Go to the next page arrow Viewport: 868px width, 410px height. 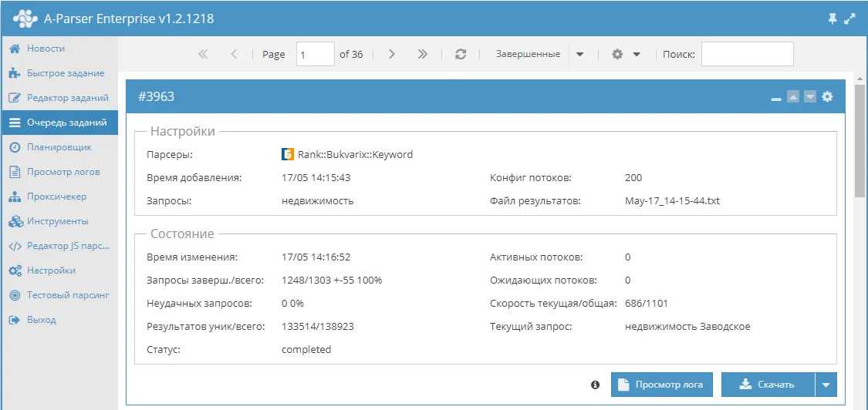392,55
